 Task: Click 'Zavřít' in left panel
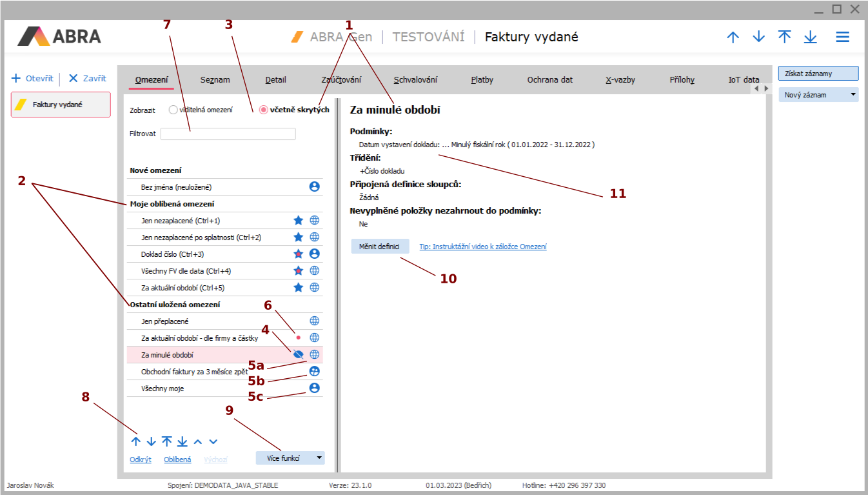tap(88, 78)
